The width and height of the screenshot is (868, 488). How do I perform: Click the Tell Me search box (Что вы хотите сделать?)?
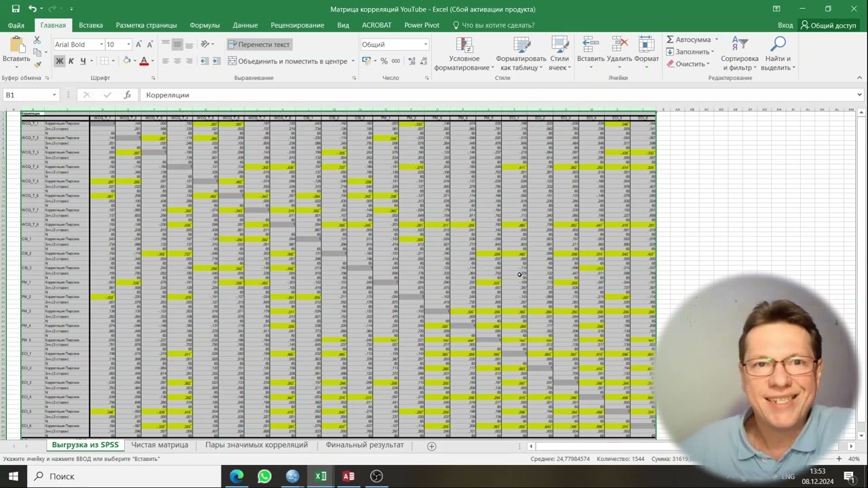[498, 25]
